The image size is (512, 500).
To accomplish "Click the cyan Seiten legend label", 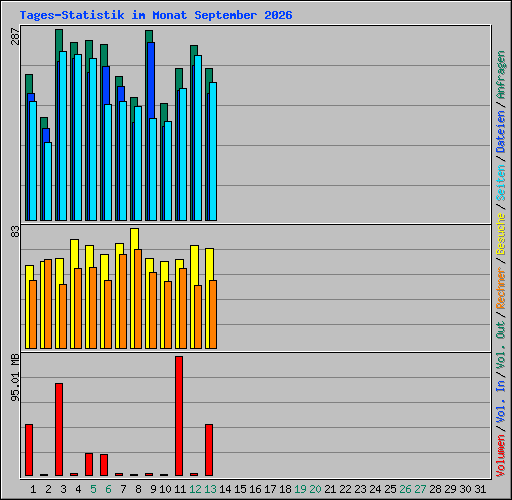I will click(x=501, y=183).
